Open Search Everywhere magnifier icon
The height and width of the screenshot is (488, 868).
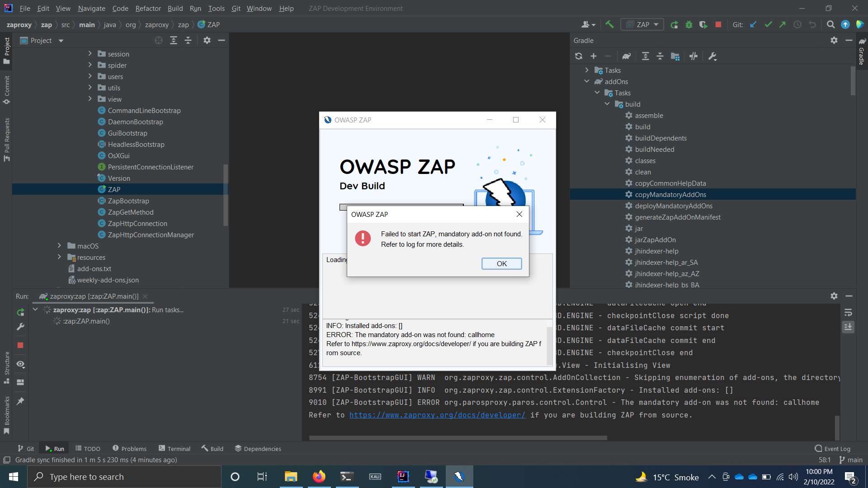(831, 24)
